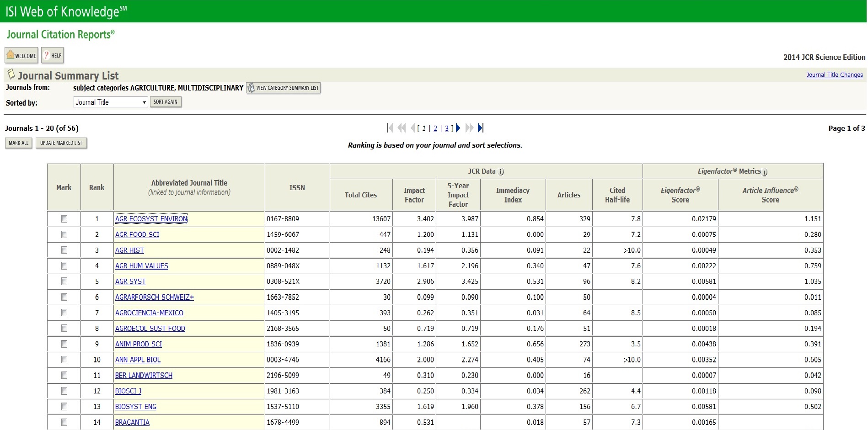Click the Article Influence Score column header
Image resolution: width=868 pixels, height=430 pixels.
click(771, 195)
